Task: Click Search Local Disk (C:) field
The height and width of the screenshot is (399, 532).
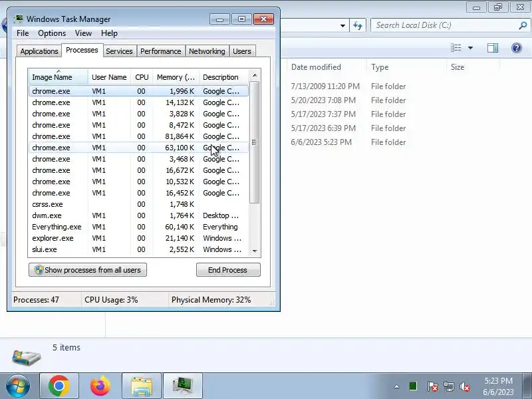Action: click(444, 25)
